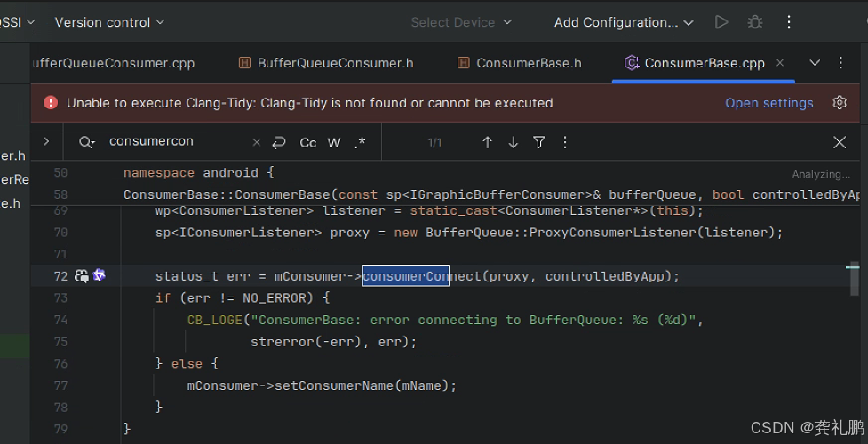Click the Open settings link
This screenshot has width=868, height=444.
point(768,103)
